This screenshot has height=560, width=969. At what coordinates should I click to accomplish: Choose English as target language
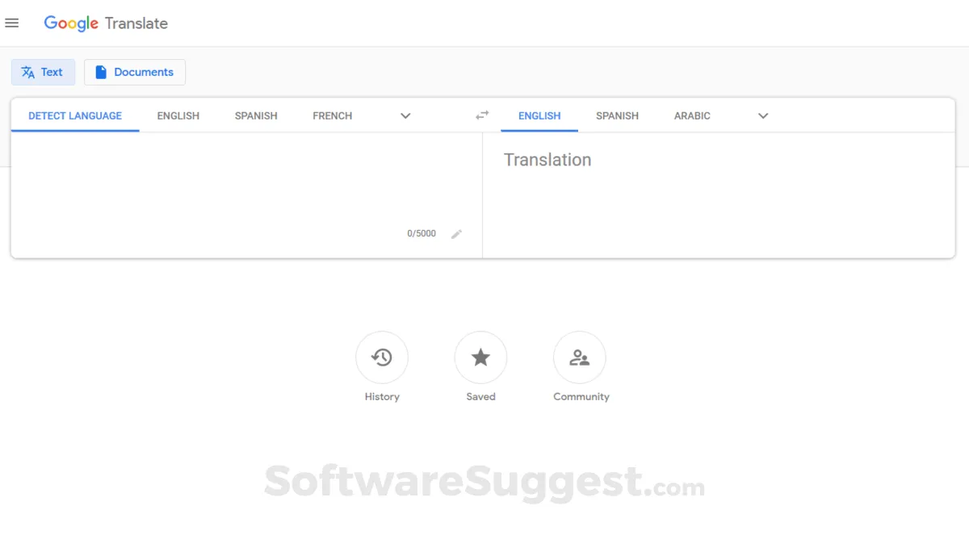click(539, 115)
